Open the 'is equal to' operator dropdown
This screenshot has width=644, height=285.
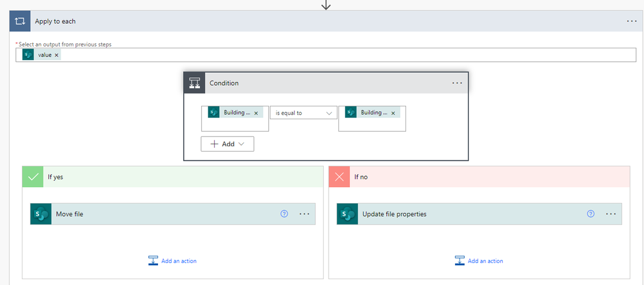[x=304, y=113]
